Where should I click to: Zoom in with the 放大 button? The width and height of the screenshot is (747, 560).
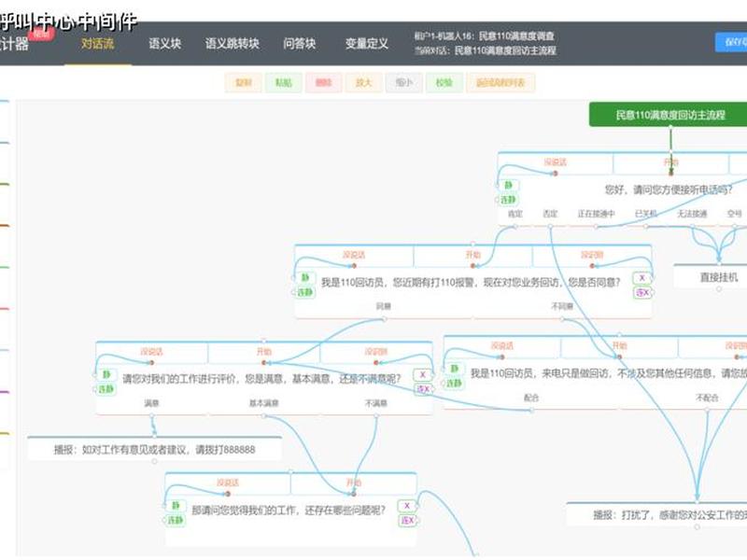click(363, 82)
